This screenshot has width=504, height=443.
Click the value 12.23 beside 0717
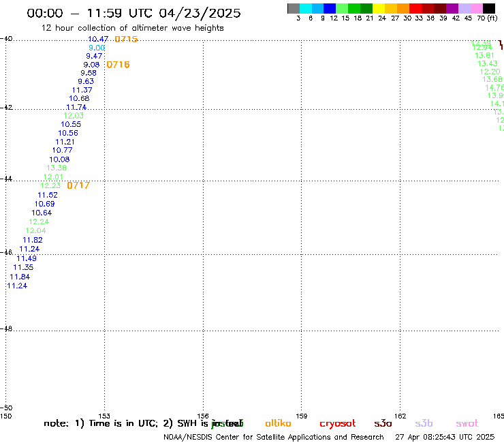tap(50, 185)
